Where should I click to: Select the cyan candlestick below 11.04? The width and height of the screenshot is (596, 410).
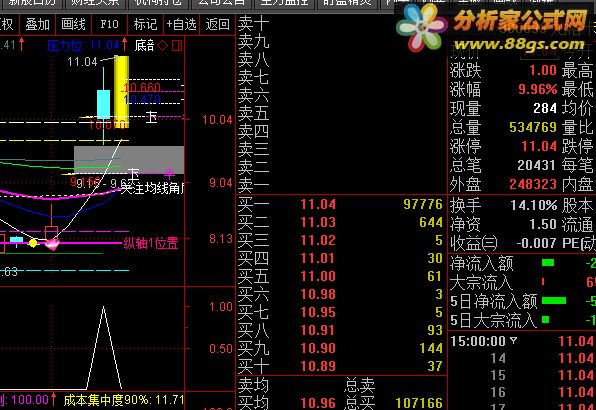tap(103, 104)
